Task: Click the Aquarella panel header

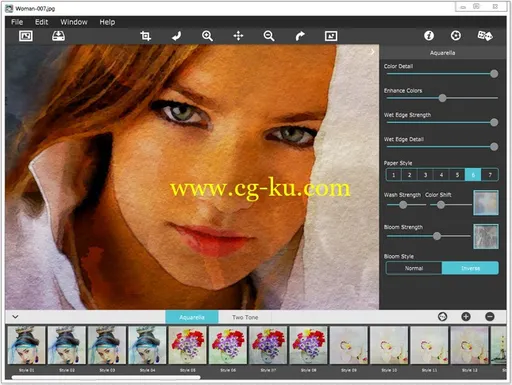Action: coord(442,53)
